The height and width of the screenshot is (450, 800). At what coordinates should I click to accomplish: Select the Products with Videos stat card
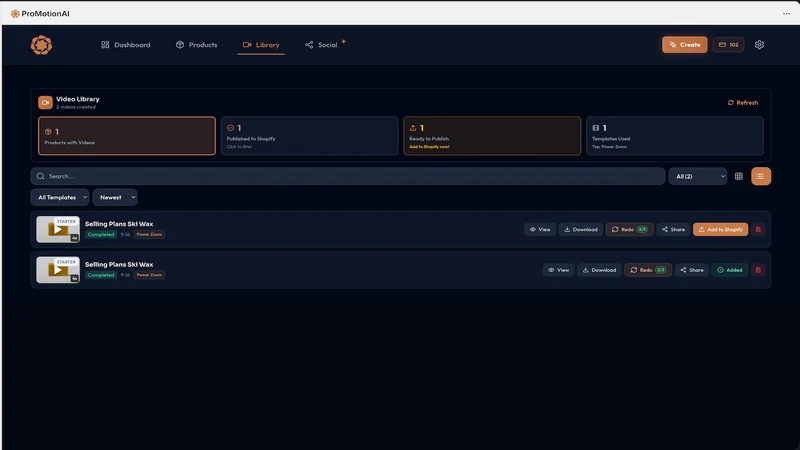point(127,136)
